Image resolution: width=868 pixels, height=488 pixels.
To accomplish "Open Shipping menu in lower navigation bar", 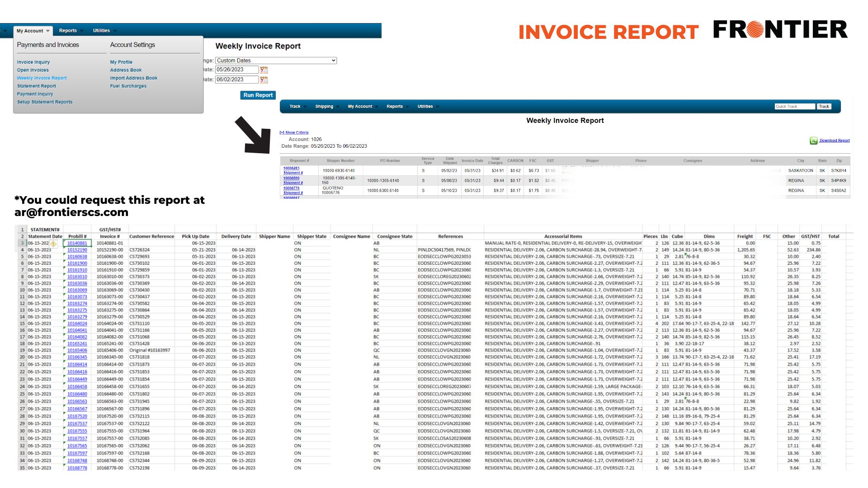I will click(x=324, y=107).
